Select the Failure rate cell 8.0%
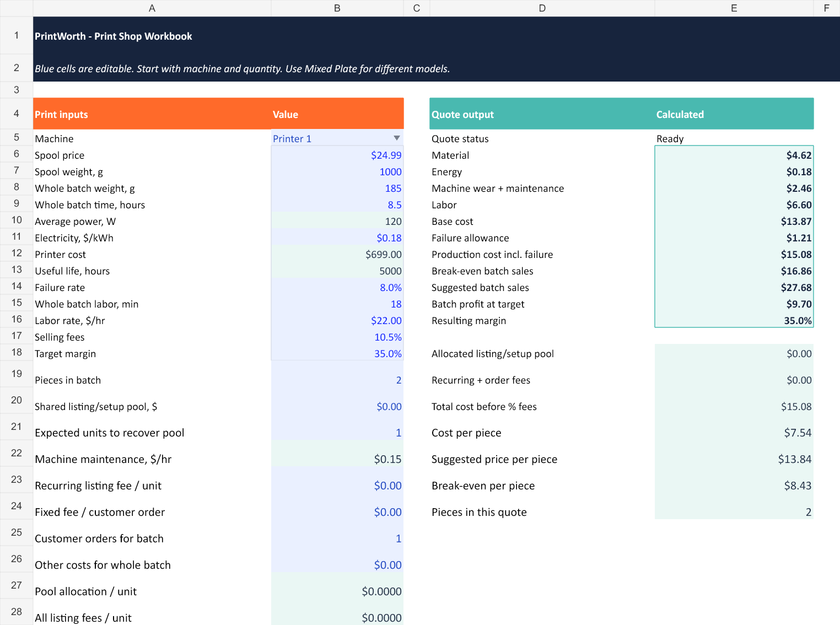 point(337,287)
